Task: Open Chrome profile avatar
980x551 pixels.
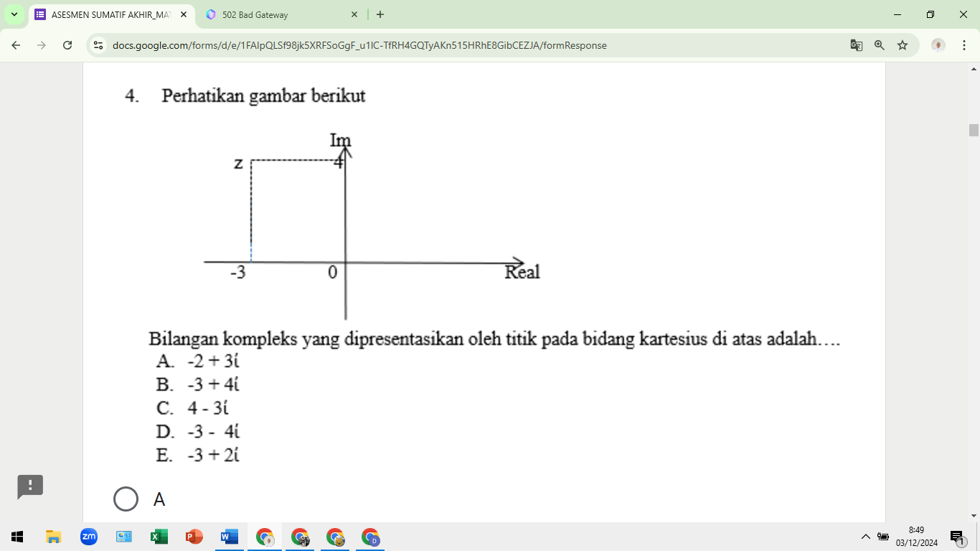Action: 938,45
